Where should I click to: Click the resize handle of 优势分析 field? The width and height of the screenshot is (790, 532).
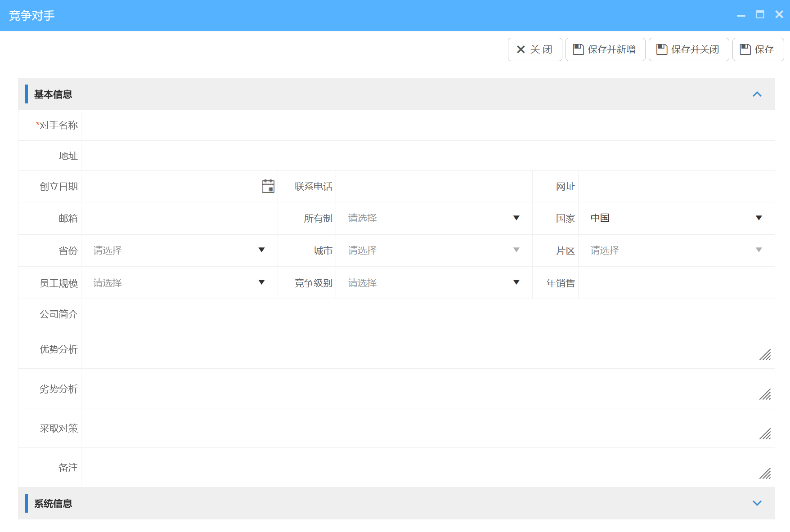(766, 355)
